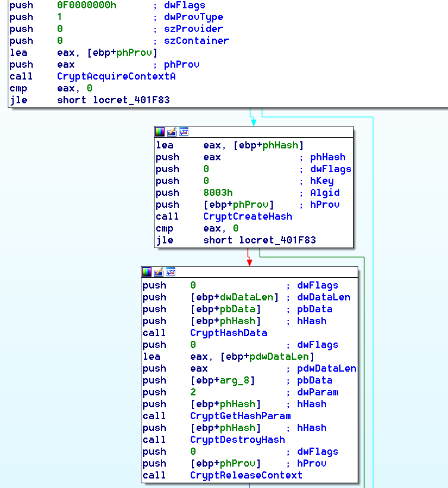Select the CryptGetHashParam function name
The image size is (448, 488).
240,416
